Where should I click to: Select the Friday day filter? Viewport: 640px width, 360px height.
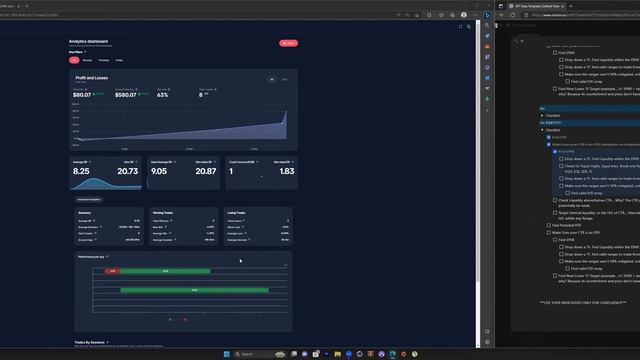119,60
